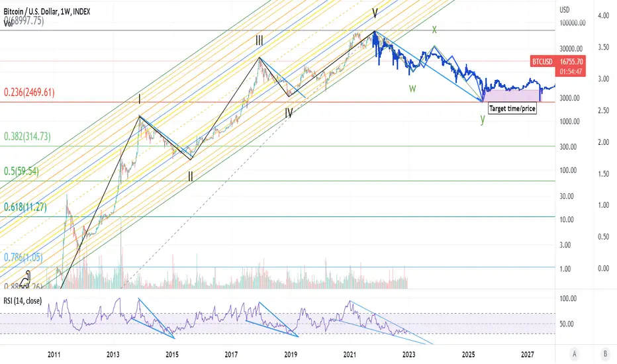Select the 'Target time/price' annotation label
This screenshot has height=364, width=617.
coord(512,109)
